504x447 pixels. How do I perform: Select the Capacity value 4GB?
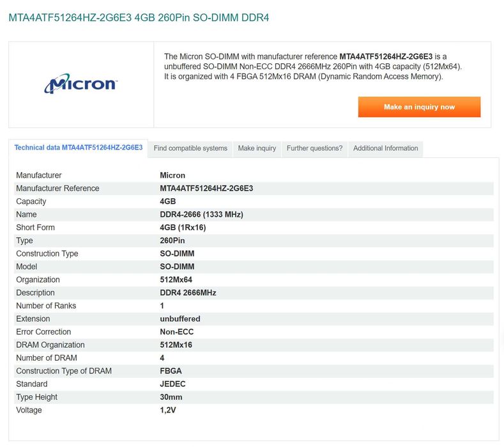168,201
